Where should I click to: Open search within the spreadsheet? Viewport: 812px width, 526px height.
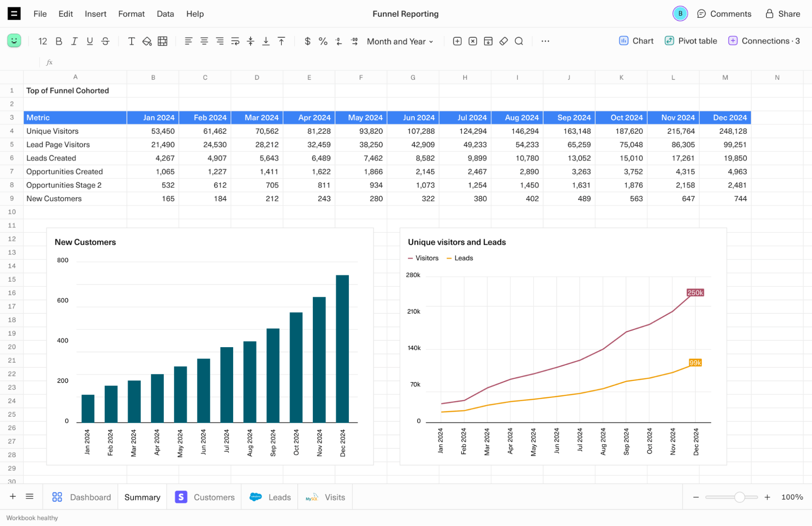[519, 41]
